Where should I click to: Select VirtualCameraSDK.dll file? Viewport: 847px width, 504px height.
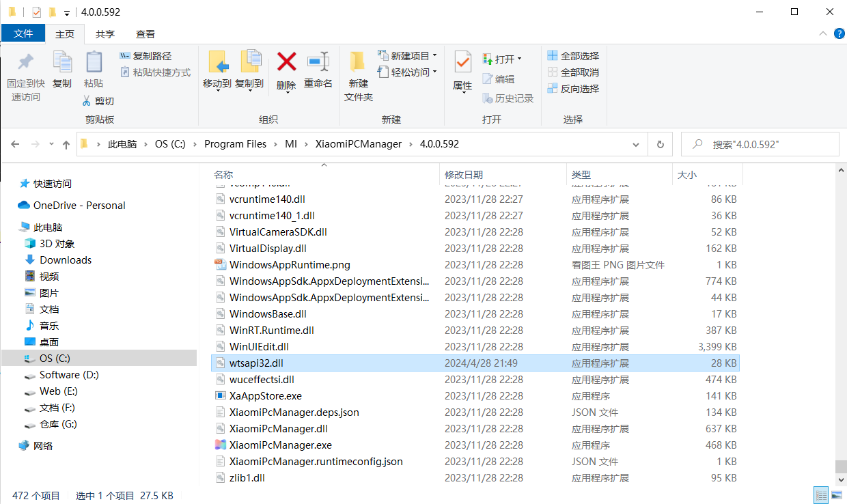[x=278, y=232]
